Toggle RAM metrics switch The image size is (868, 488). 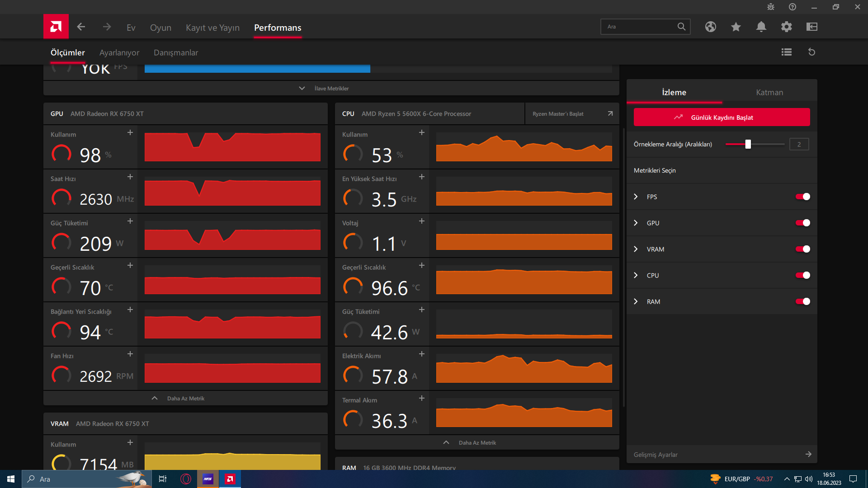[x=802, y=301]
